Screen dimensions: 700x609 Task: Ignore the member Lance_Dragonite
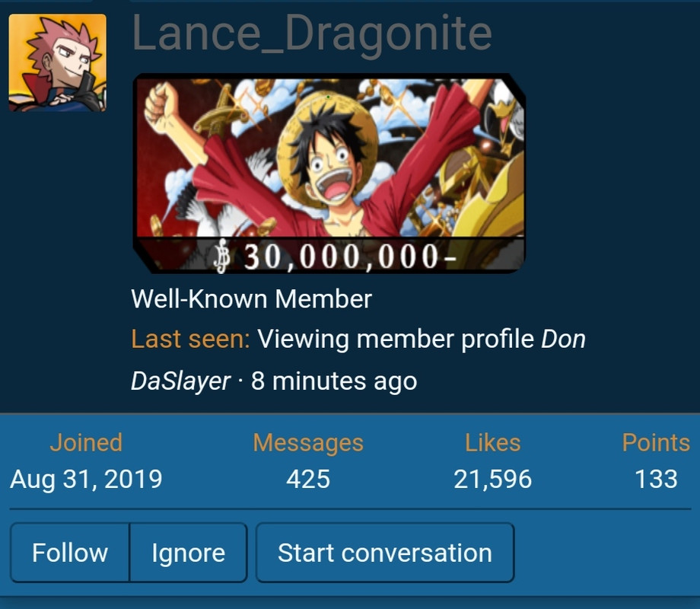189,553
